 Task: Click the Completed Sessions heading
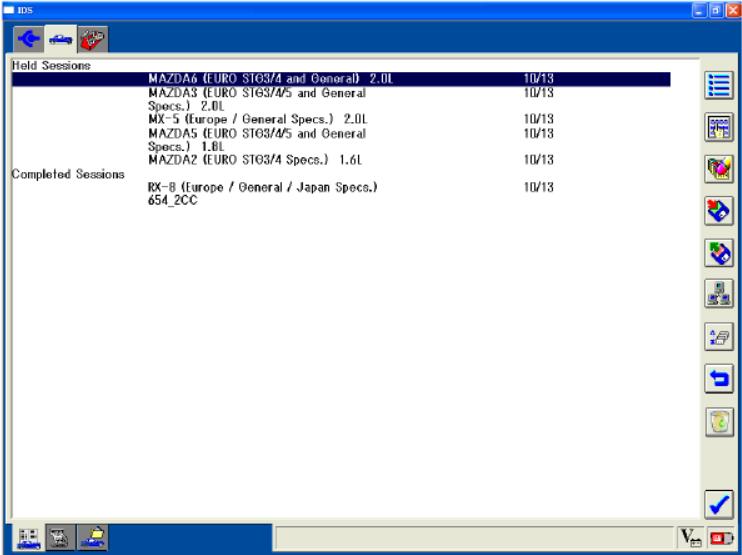point(68,174)
